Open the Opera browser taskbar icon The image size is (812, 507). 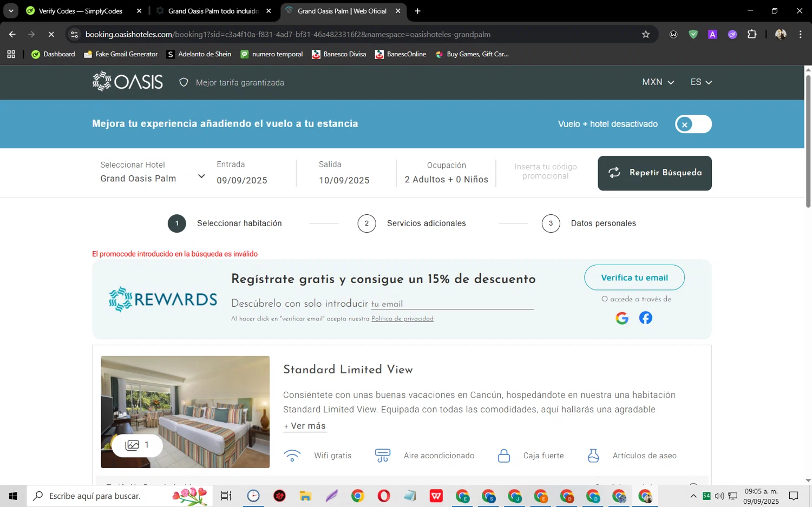coord(384,496)
